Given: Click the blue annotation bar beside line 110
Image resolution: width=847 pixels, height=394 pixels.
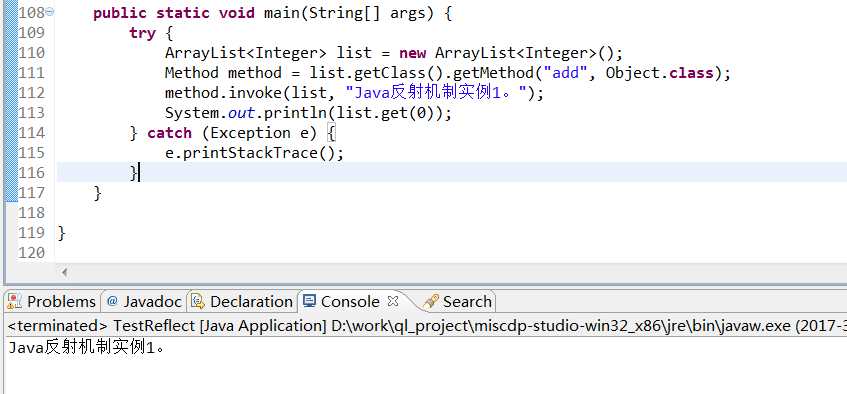Looking at the screenshot, I should (x=10, y=52).
